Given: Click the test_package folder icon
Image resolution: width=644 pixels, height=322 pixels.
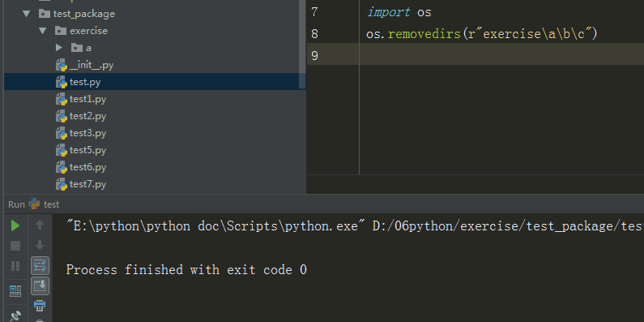Looking at the screenshot, I should click(x=45, y=14).
